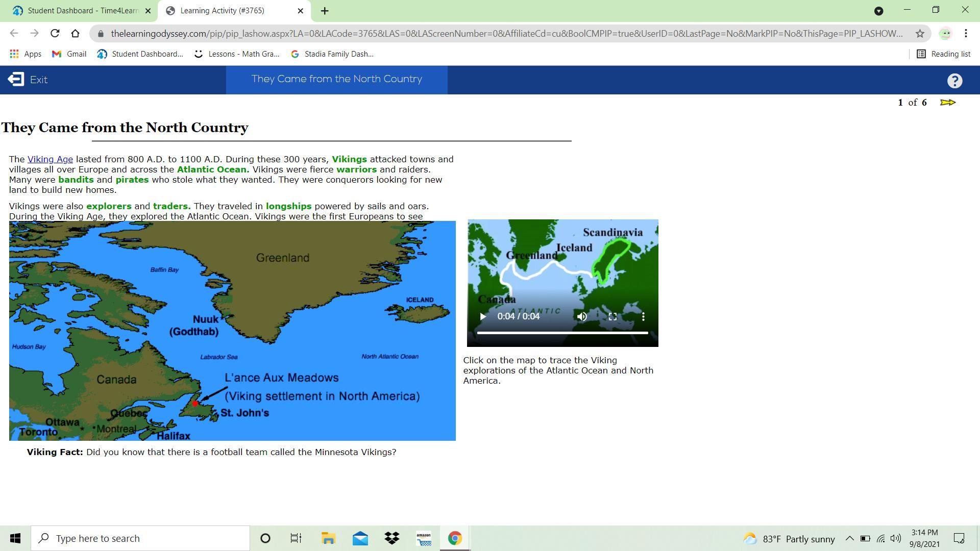Open the Reading list
The width and height of the screenshot is (980, 551).
click(x=944, y=54)
